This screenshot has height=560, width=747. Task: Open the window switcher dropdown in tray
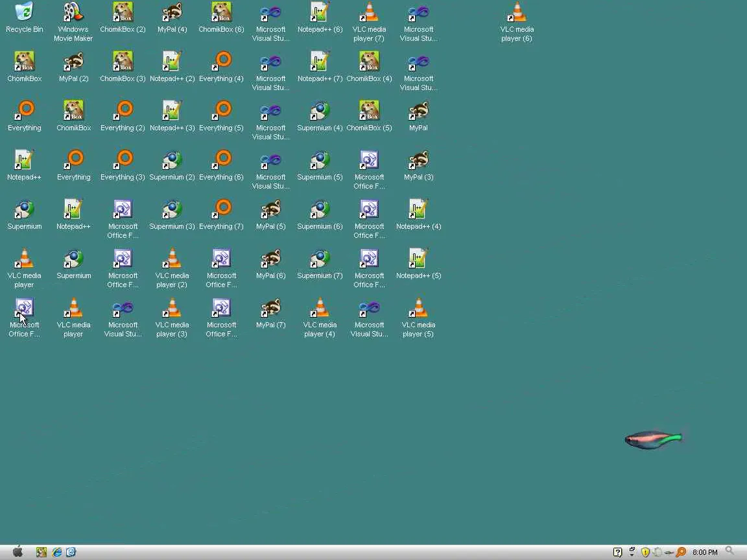click(x=632, y=552)
